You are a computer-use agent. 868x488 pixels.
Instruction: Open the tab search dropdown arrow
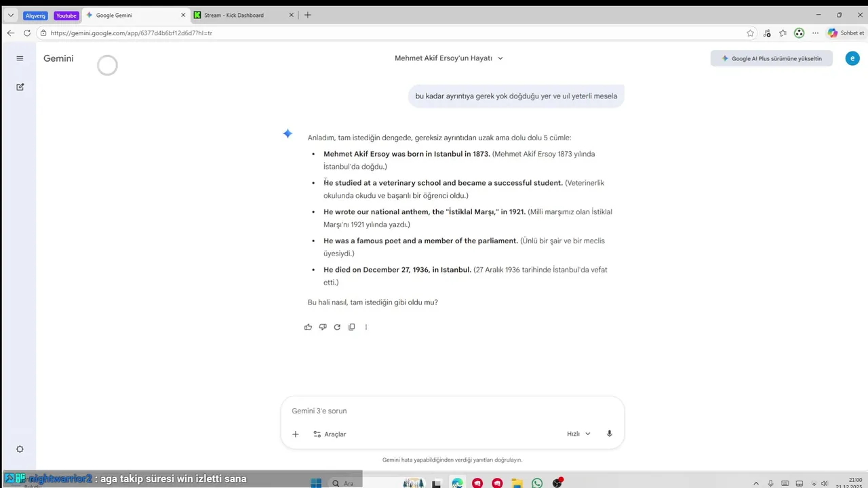10,15
